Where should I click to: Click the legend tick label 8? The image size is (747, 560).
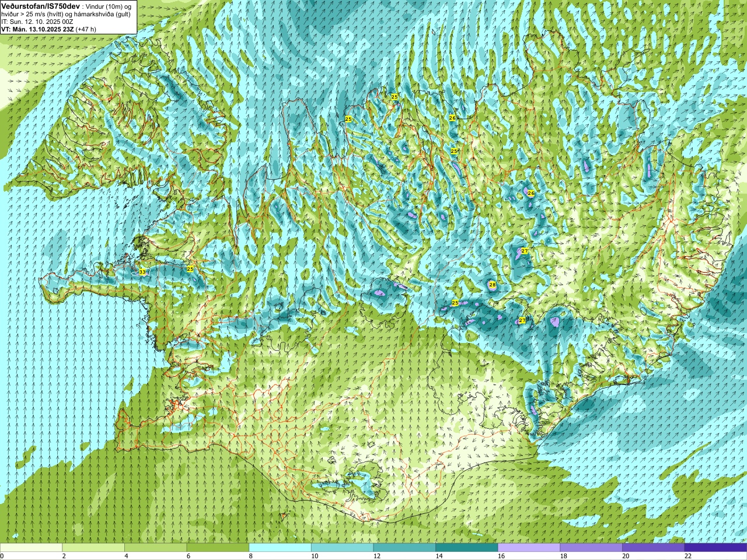(x=251, y=556)
